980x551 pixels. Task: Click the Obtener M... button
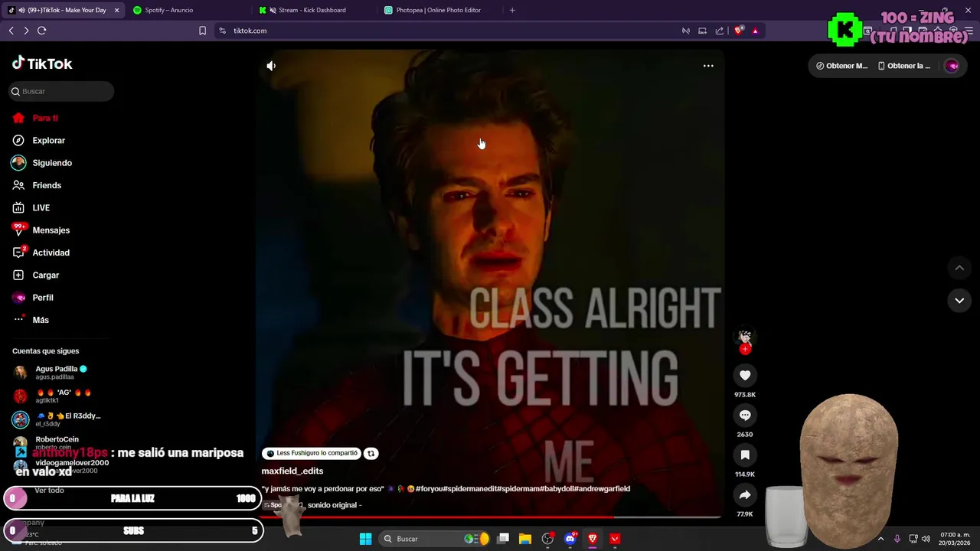pyautogui.click(x=841, y=66)
